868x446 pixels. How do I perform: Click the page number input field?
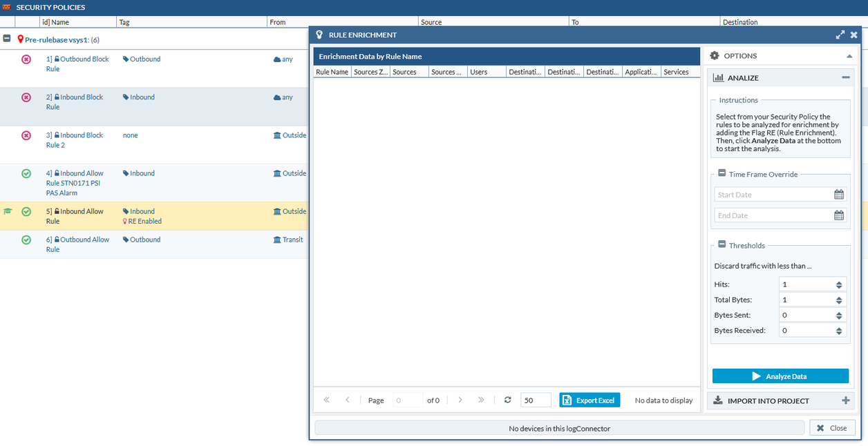408,400
